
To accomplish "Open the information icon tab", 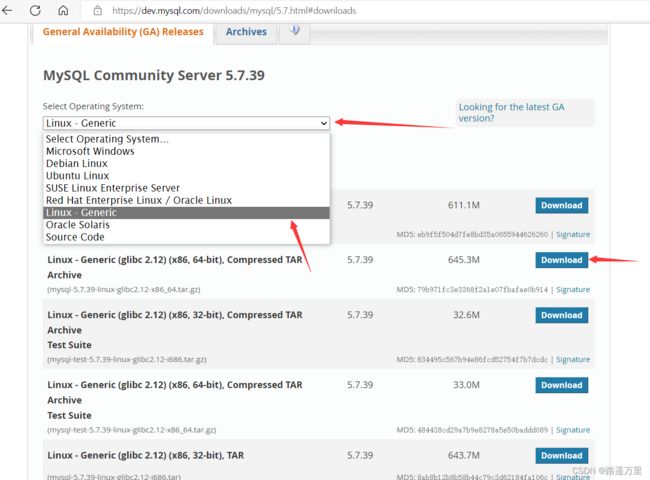I will point(295,30).
